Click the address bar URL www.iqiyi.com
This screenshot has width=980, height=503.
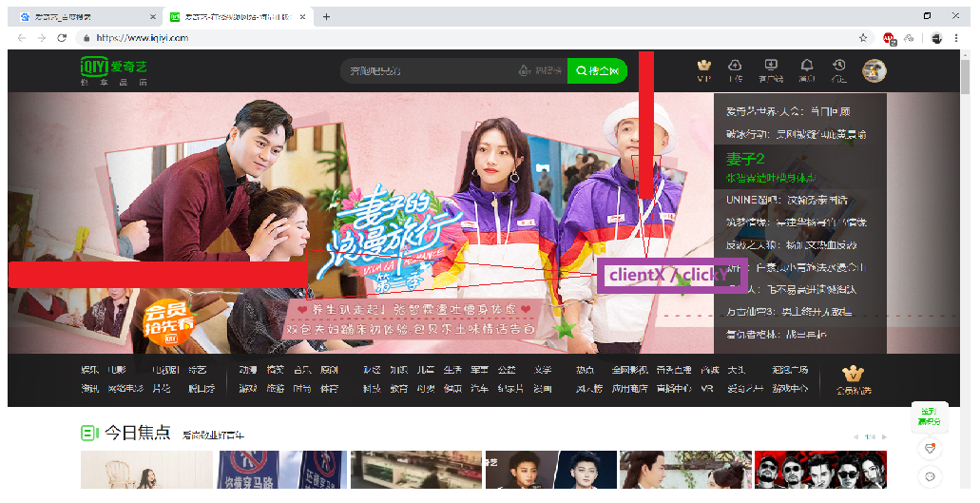(143, 37)
